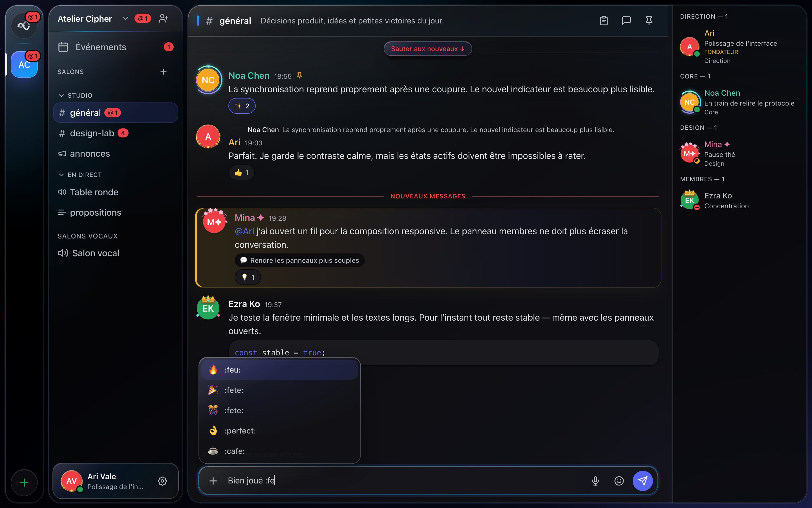The height and width of the screenshot is (508, 812).
Task: Click the attach plus icon in composer
Action: click(x=213, y=481)
